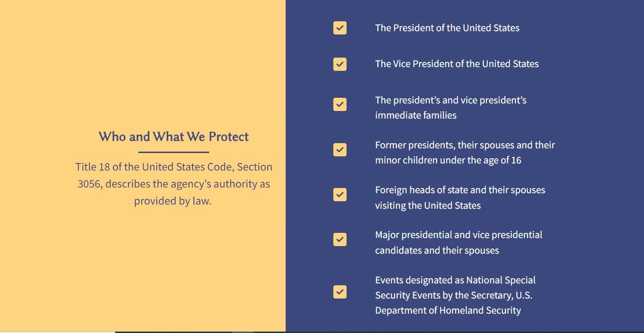Toggle the Vice President checkmark box
Image resolution: width=644 pixels, height=333 pixels.
pyautogui.click(x=339, y=64)
